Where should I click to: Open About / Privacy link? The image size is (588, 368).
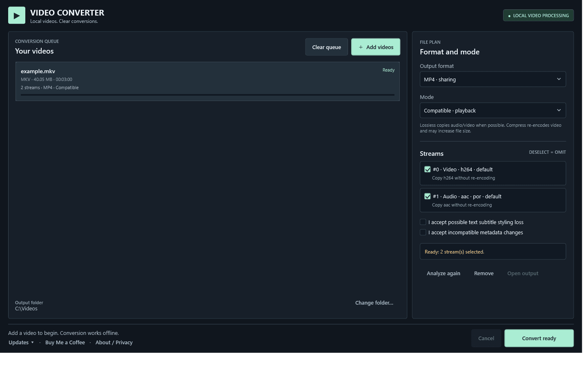(114, 342)
